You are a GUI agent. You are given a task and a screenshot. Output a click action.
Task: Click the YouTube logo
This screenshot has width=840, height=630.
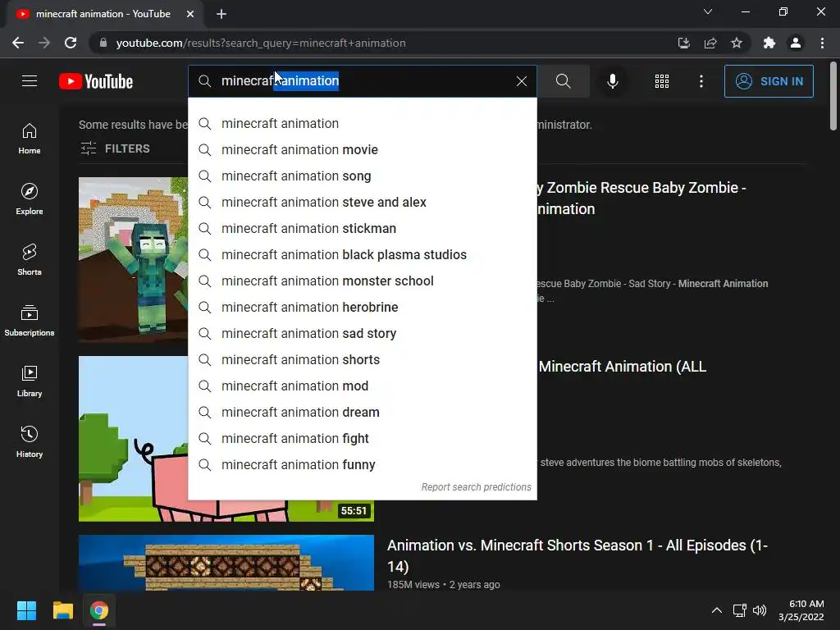96,81
